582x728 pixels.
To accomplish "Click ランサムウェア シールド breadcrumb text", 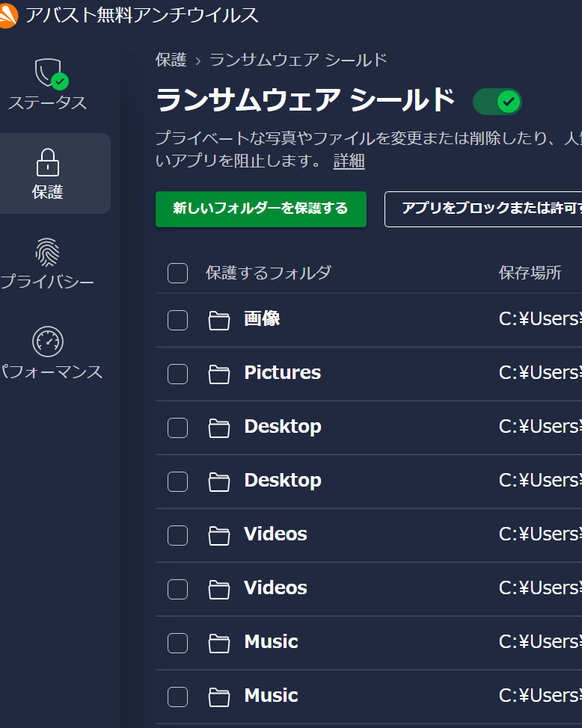I will click(298, 60).
